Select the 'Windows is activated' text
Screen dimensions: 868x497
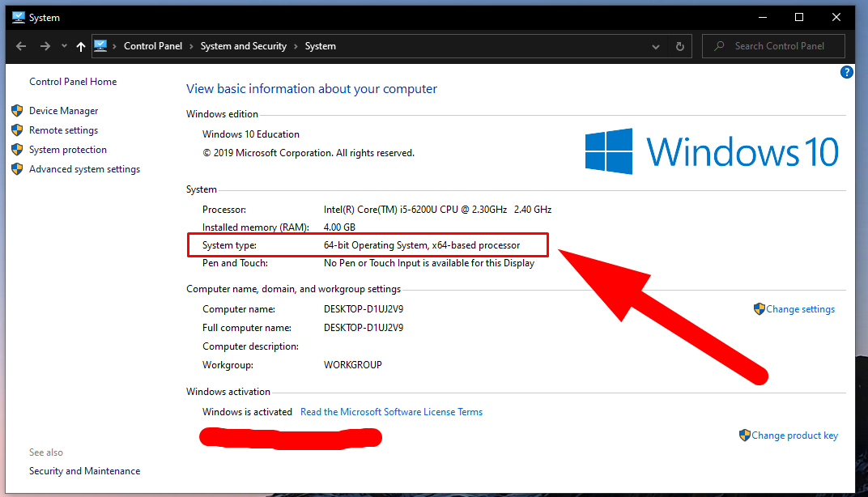click(247, 412)
